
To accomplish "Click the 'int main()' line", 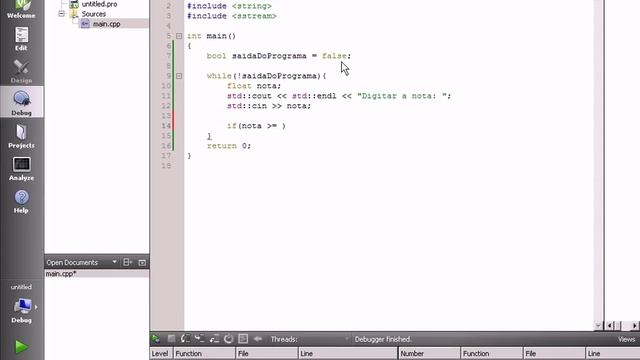I will pyautogui.click(x=211, y=36).
